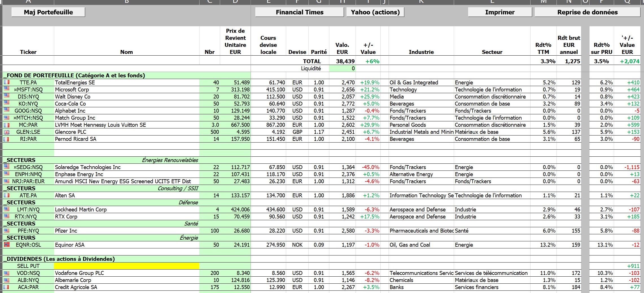644x293 pixels.
Task: Click Norwegian flag icon beside EQNR:OSL
Action: (6, 244)
